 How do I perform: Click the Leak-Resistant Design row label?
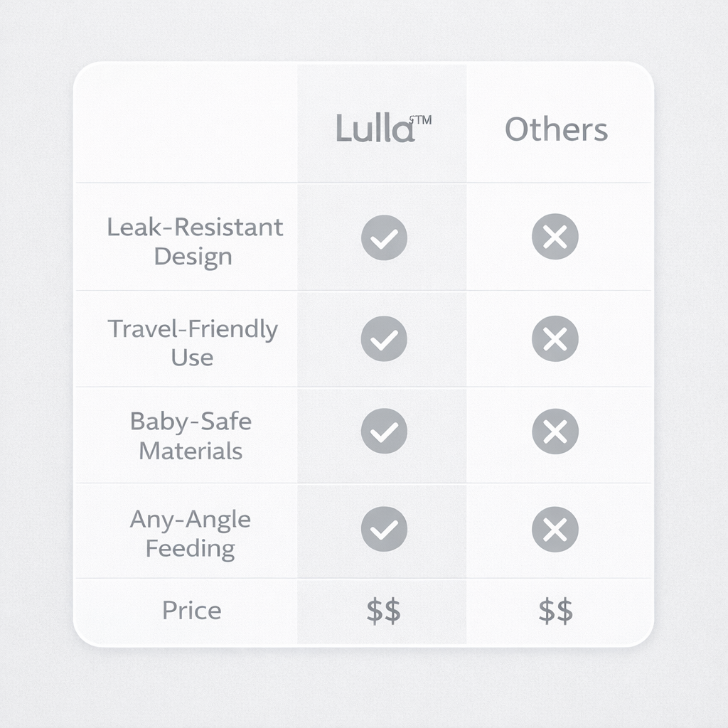[194, 242]
